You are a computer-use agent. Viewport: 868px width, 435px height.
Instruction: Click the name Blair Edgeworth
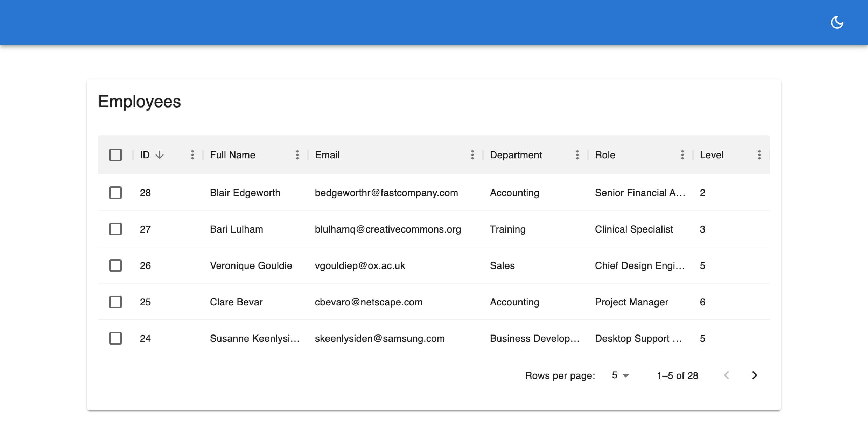pyautogui.click(x=245, y=193)
